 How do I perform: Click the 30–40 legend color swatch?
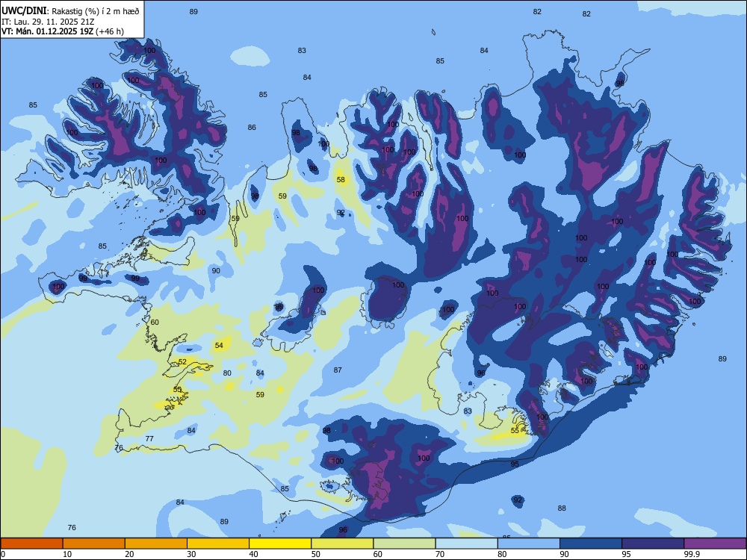pos(218,544)
